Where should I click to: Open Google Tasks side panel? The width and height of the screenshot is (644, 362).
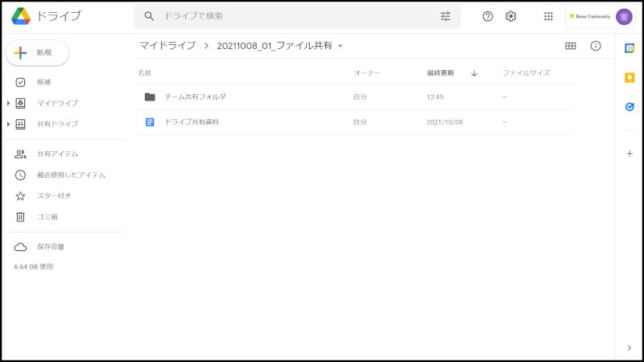tap(630, 106)
